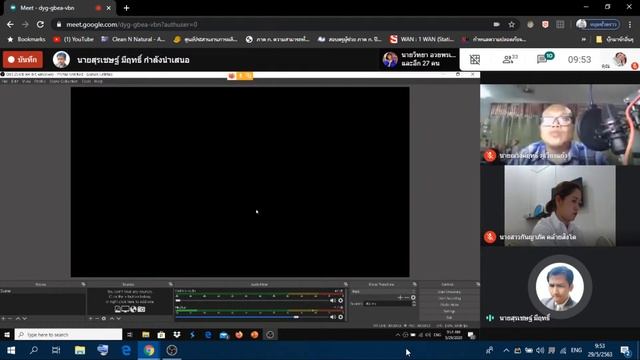Open settings gear for first OBS audio channel
640x360 pixels.
click(340, 300)
